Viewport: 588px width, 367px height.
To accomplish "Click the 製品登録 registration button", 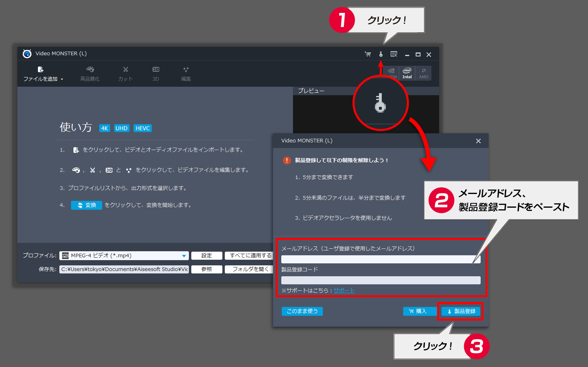I will click(x=460, y=311).
